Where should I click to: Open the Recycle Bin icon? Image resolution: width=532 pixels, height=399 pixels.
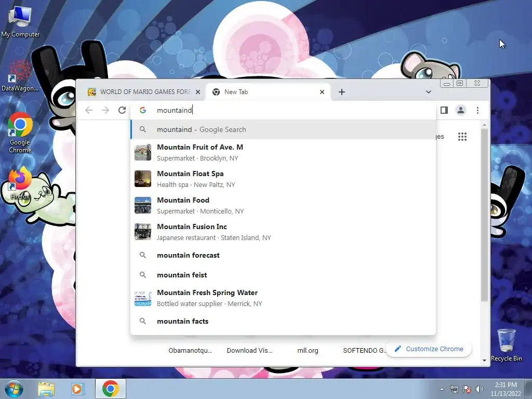point(506,345)
